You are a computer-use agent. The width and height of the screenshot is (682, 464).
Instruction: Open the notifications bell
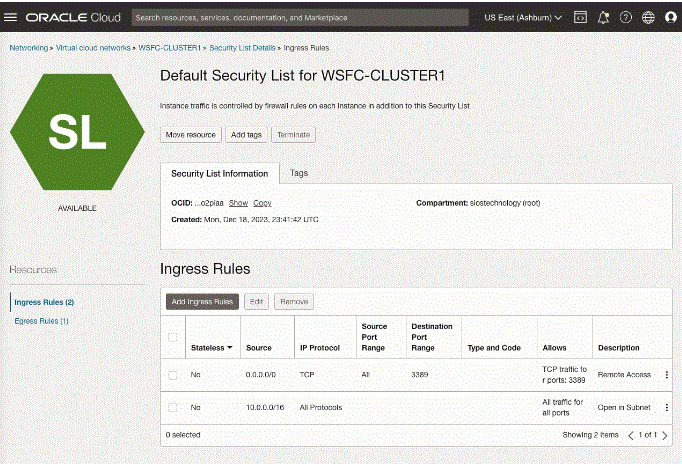(x=603, y=17)
